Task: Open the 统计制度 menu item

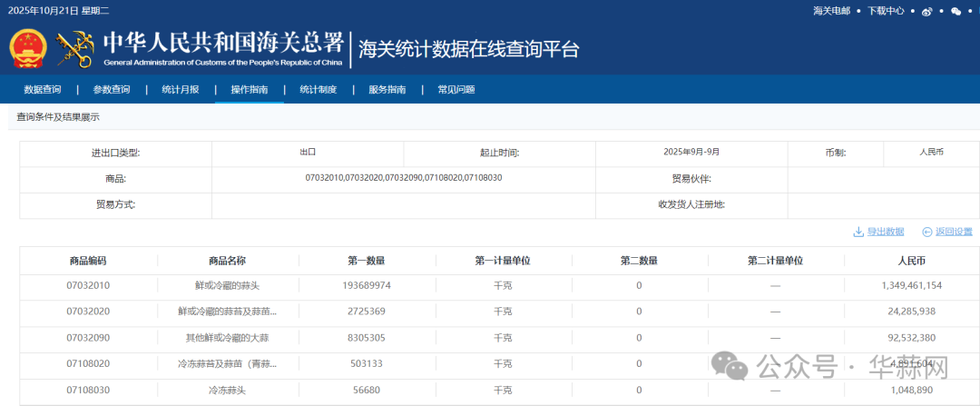Action: (x=318, y=90)
